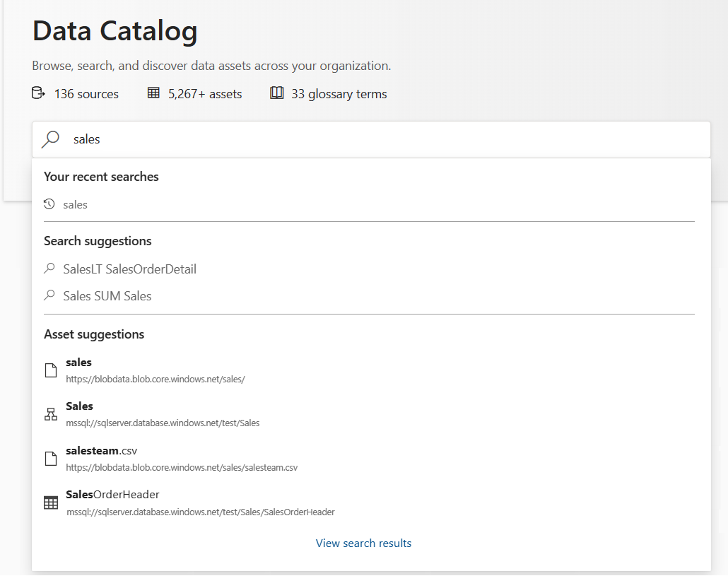Viewport: 728px width, 576px height.
Task: Click the schema icon for the Sales asset
Action: click(50, 414)
